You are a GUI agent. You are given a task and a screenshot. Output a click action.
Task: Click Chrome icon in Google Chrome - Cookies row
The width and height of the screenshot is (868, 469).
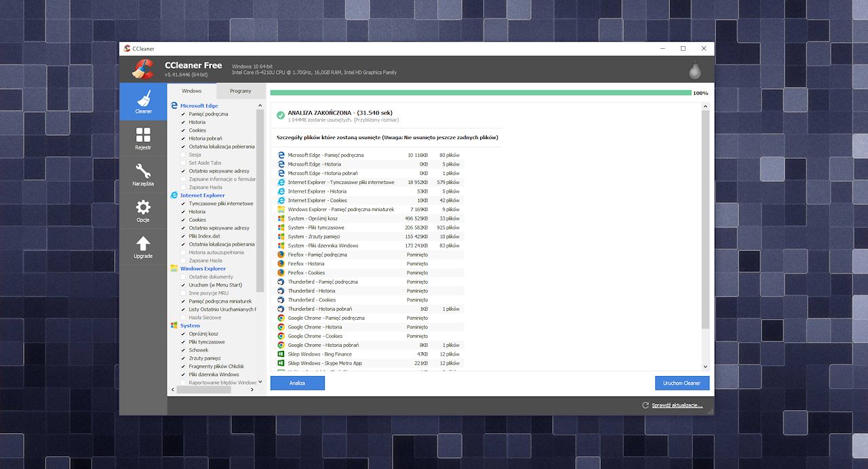[x=281, y=336]
